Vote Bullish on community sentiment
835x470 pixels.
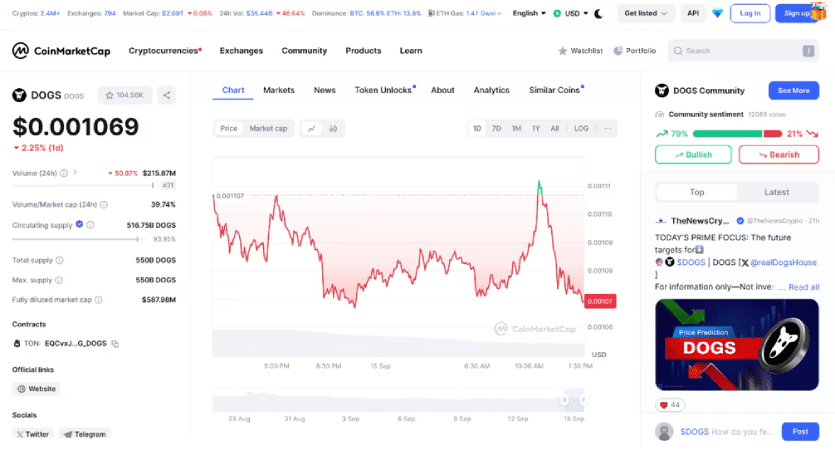693,155
